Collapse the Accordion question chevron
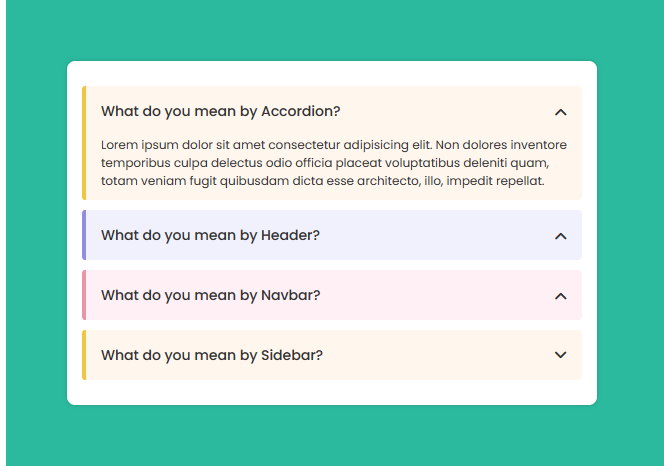Image resolution: width=664 pixels, height=466 pixels. coord(560,112)
